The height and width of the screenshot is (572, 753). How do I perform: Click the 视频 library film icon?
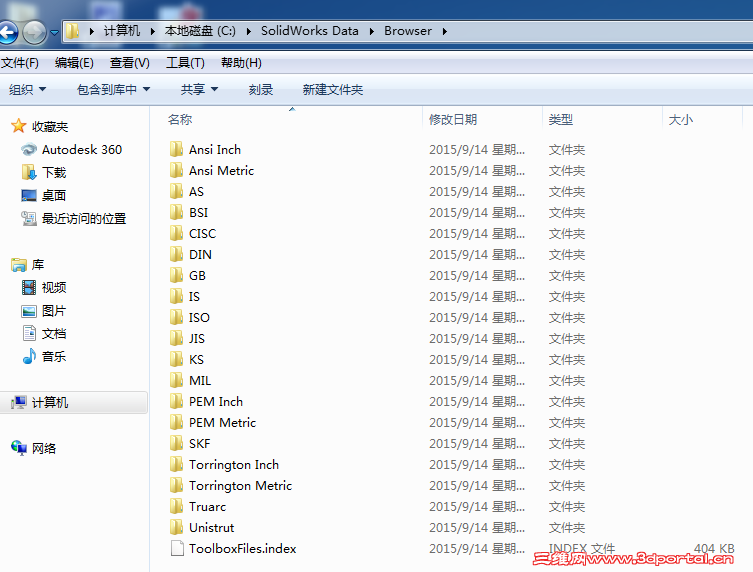click(x=29, y=288)
